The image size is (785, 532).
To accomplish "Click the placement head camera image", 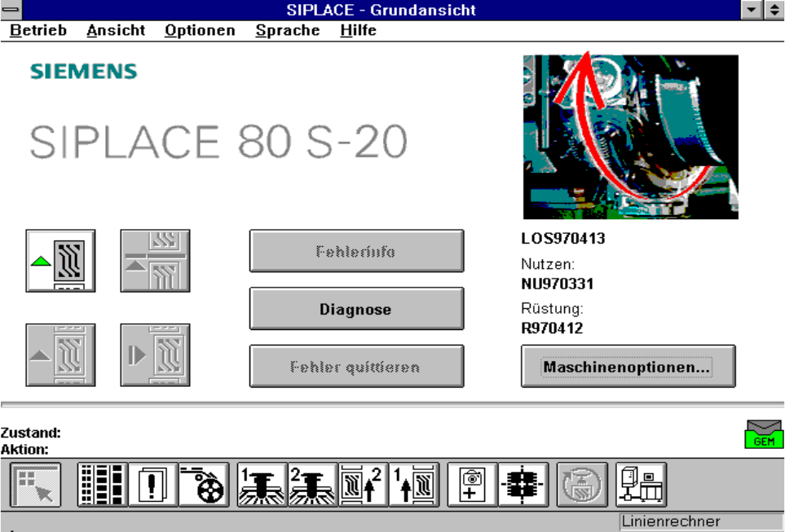I will pos(631,137).
